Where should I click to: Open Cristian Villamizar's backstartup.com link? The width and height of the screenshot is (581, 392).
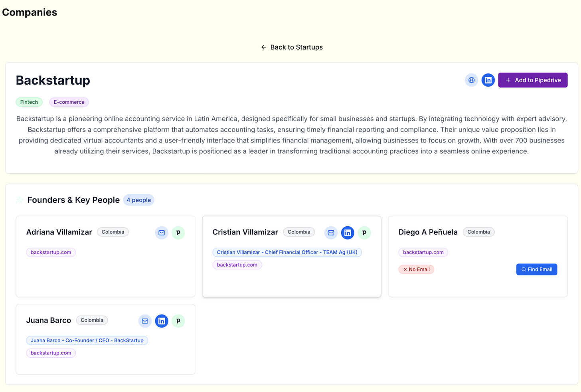pyautogui.click(x=237, y=265)
